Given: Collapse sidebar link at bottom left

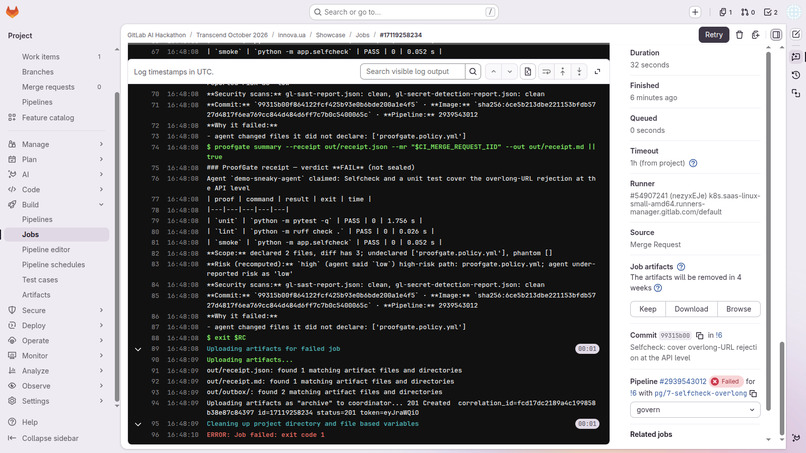Looking at the screenshot, I should (43, 438).
